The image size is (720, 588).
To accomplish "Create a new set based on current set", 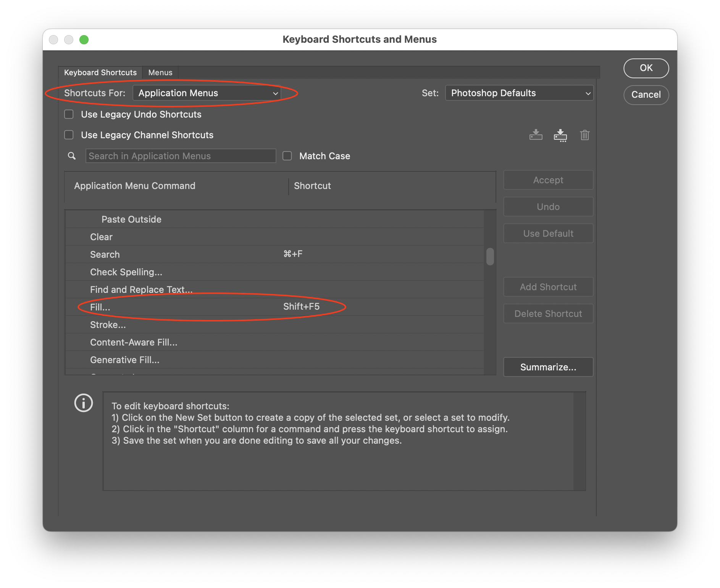I will (x=560, y=135).
